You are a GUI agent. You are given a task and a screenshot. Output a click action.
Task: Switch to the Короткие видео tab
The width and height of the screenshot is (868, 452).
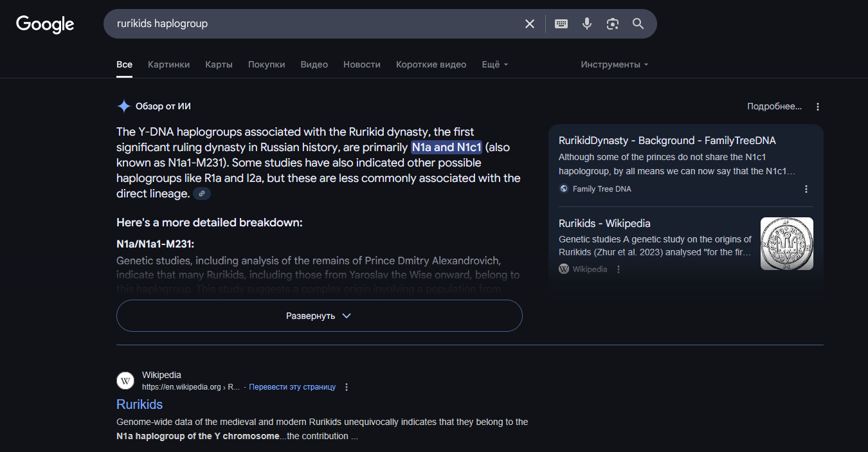coord(431,64)
